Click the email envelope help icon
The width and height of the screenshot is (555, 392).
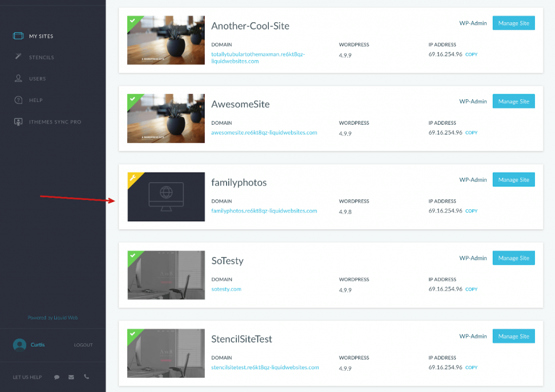[71, 377]
